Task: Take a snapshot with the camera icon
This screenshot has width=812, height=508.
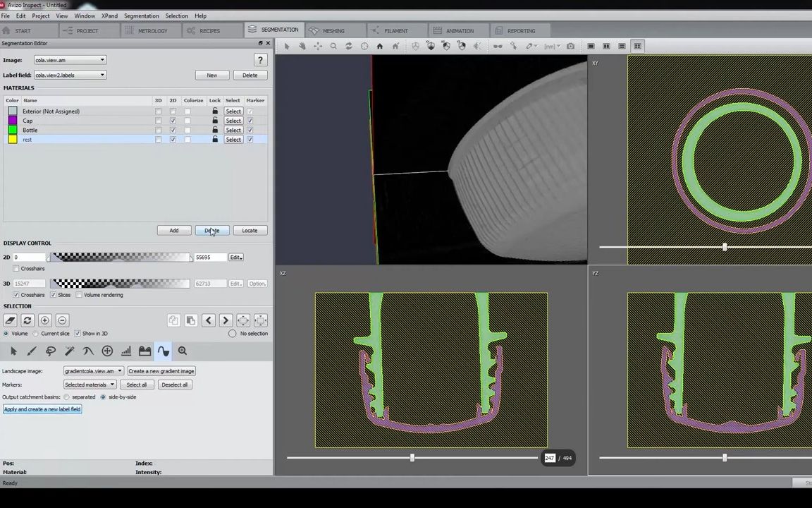Action: pos(570,47)
